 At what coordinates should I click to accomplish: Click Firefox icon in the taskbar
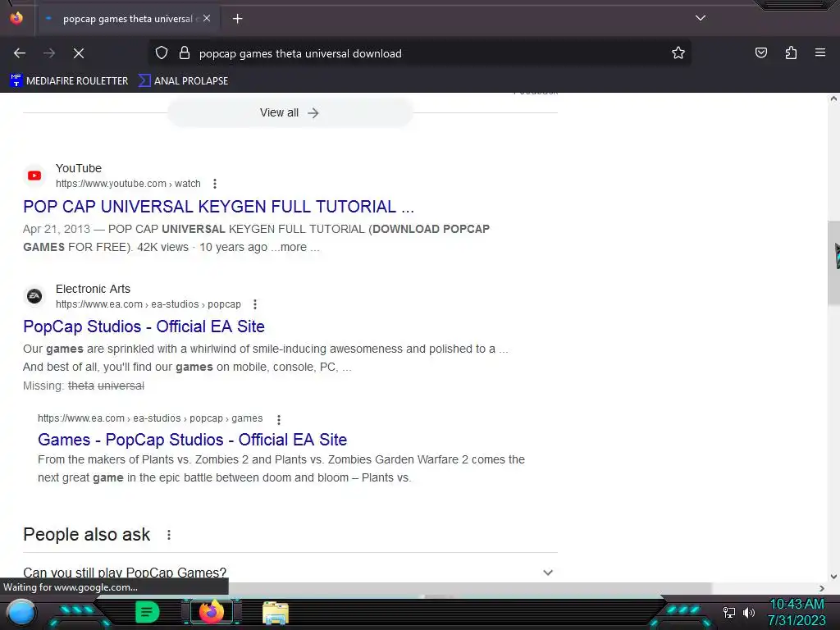click(212, 612)
